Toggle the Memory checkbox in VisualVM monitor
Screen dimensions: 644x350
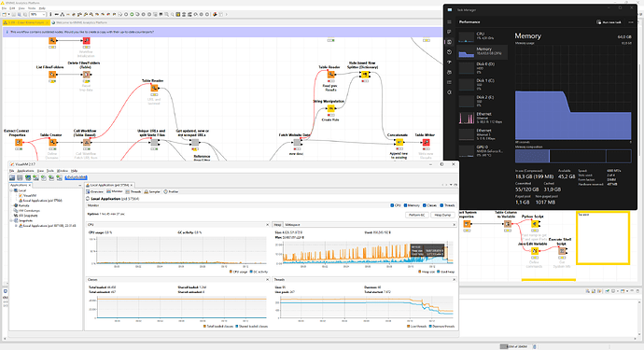click(405, 205)
